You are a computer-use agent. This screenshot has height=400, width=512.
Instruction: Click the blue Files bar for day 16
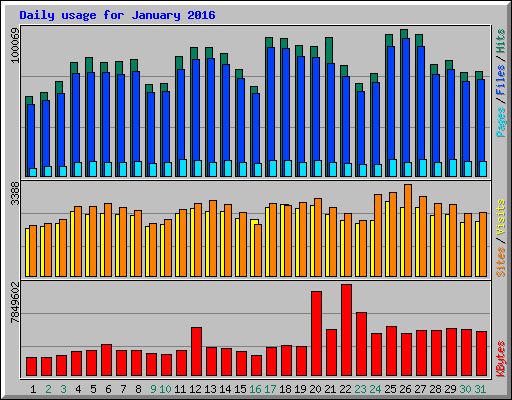pyautogui.click(x=256, y=128)
